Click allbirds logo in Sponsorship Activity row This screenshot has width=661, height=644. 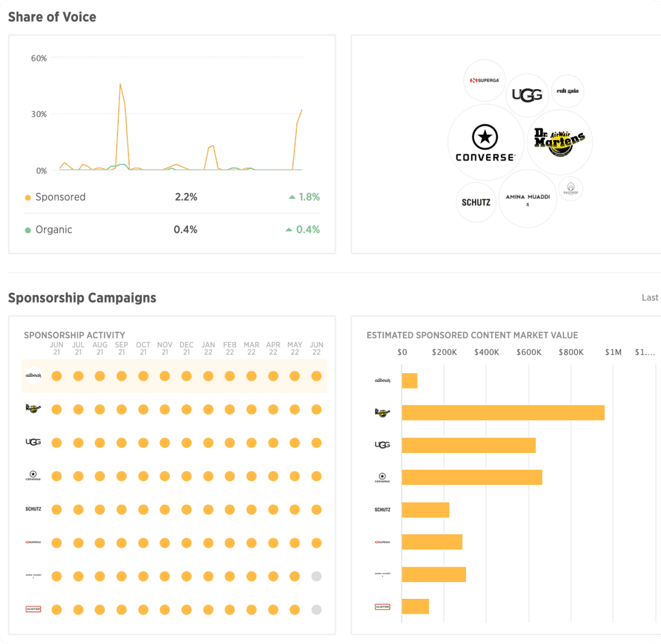click(34, 376)
